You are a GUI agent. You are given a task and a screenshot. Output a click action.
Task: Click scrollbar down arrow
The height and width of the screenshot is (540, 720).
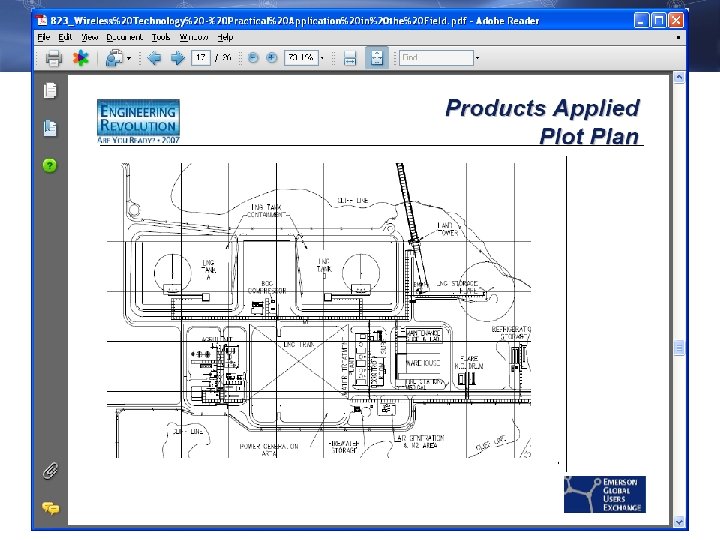click(x=679, y=522)
